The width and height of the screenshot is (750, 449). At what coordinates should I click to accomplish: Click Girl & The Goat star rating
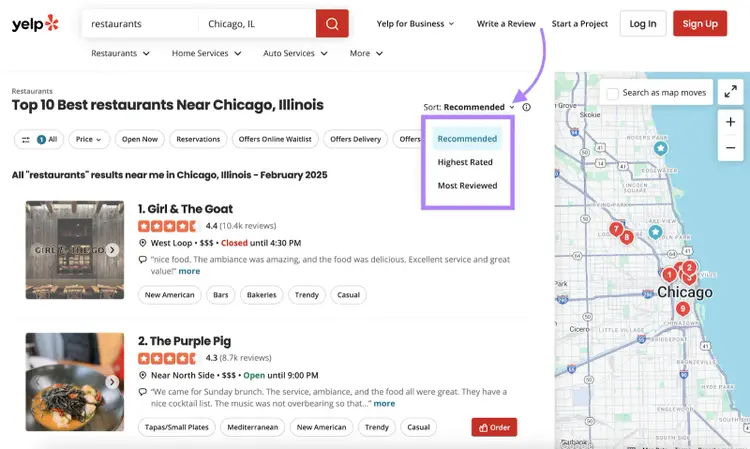(x=167, y=226)
